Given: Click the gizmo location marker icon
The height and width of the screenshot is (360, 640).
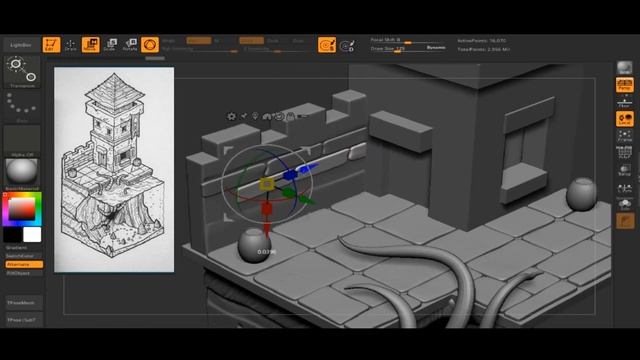Looking at the screenshot, I should click(255, 116).
